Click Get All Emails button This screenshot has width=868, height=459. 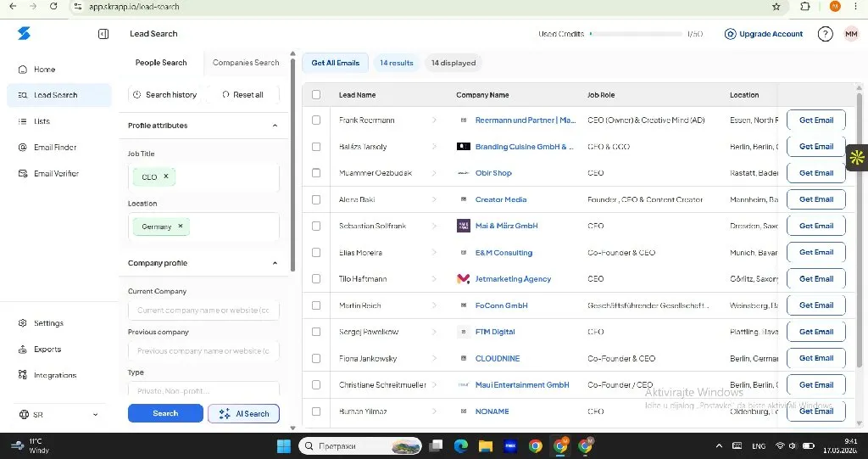(335, 63)
